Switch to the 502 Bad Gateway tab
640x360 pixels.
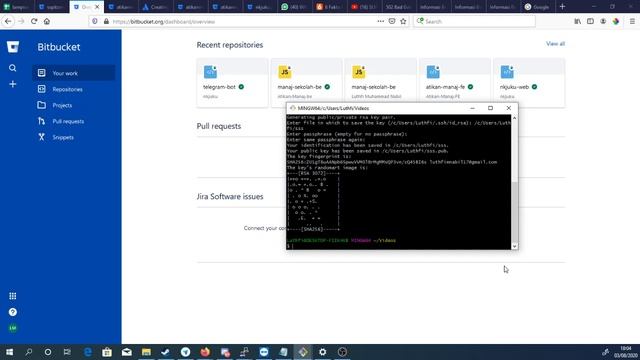coord(399,7)
